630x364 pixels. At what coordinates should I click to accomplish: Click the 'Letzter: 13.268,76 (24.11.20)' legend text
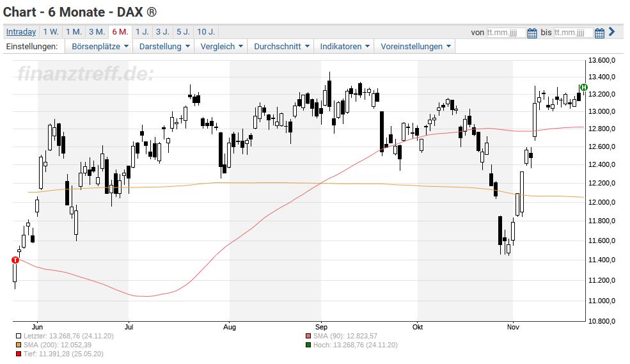point(68,336)
